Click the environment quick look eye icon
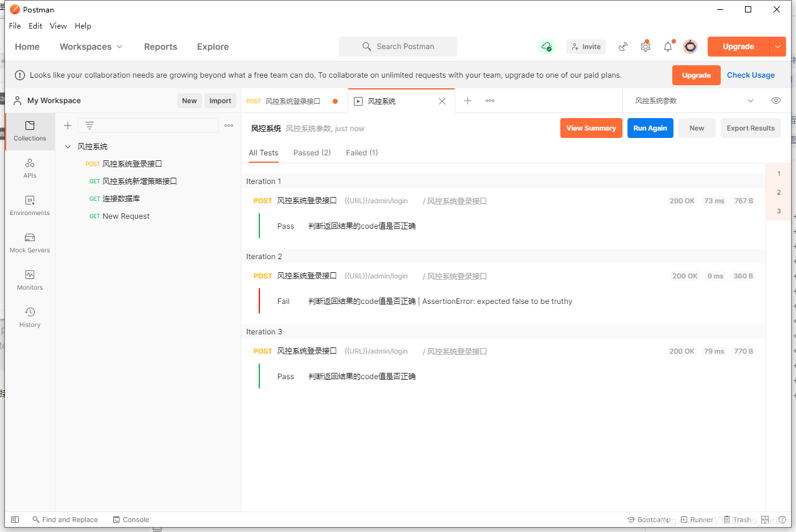The height and width of the screenshot is (532, 796). click(x=775, y=101)
